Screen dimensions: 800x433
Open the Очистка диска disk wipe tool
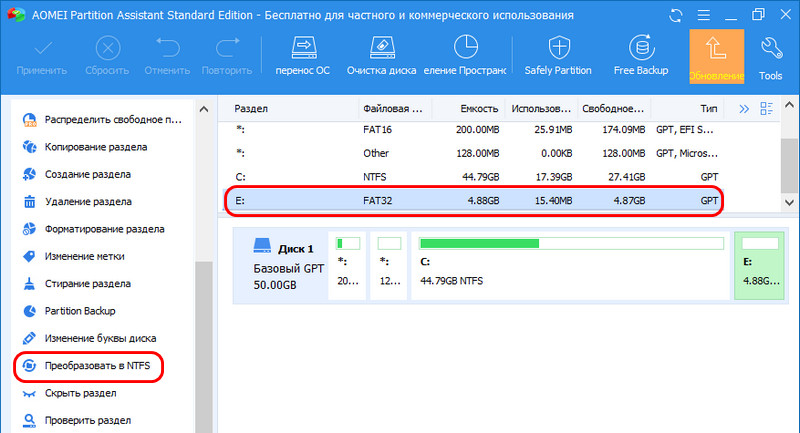tap(382, 56)
